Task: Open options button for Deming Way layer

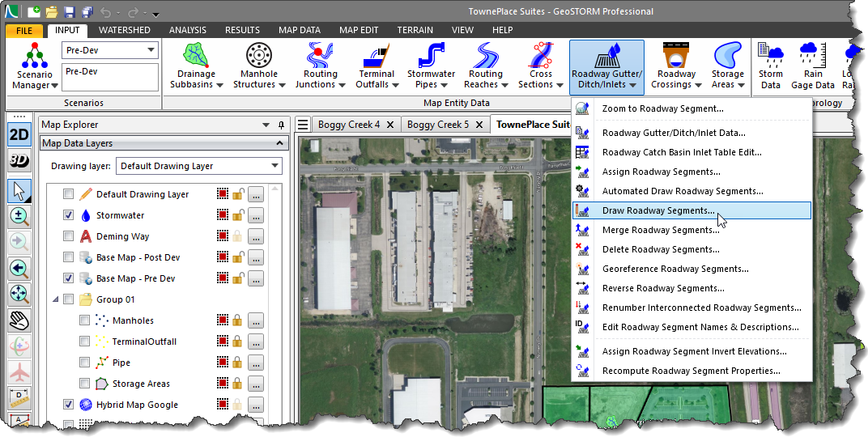Action: click(x=256, y=236)
